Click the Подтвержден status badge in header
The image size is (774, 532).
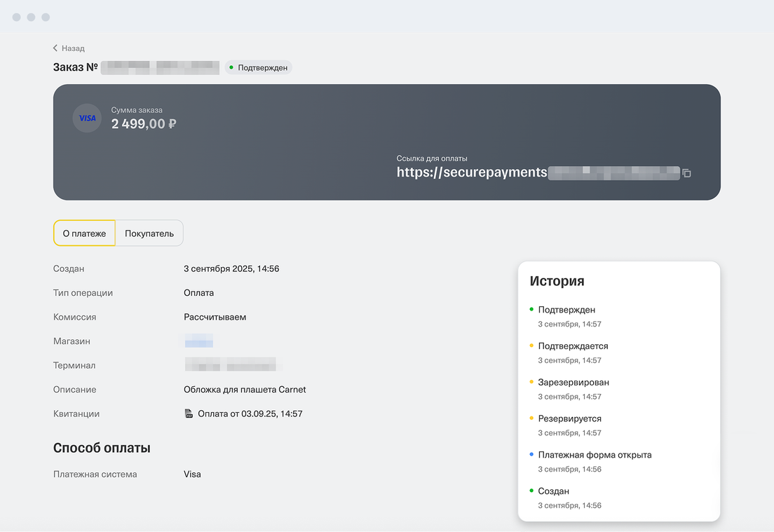pyautogui.click(x=258, y=68)
